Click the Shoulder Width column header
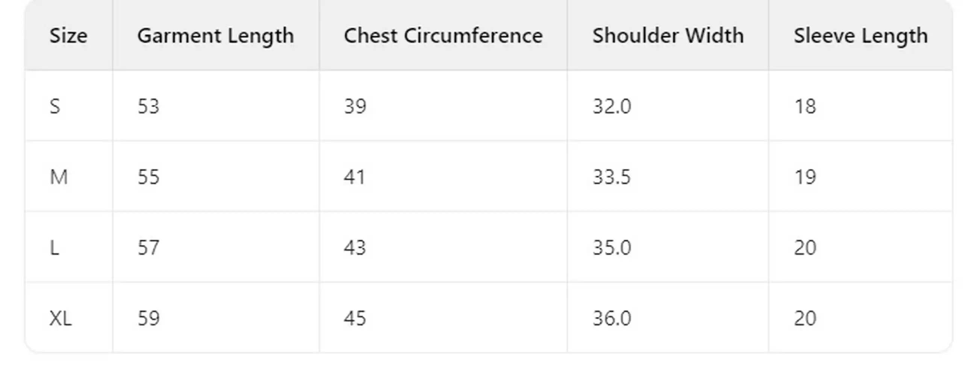The height and width of the screenshot is (376, 980). pyautogui.click(x=667, y=36)
